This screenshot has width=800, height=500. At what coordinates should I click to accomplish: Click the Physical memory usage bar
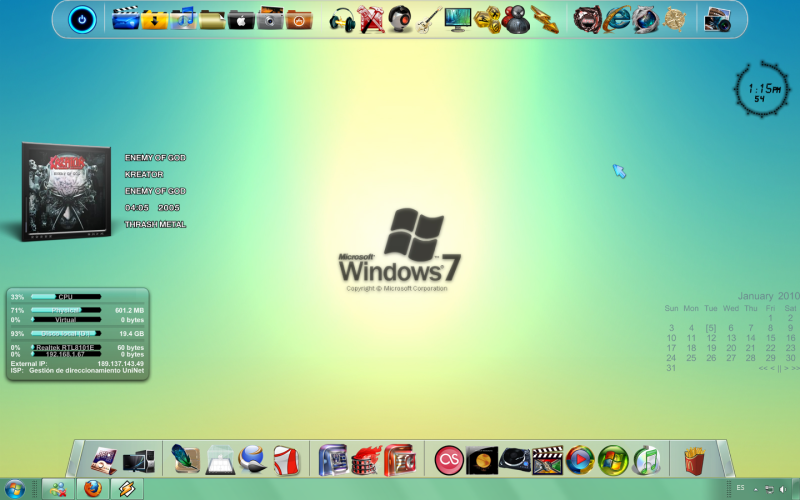66,310
